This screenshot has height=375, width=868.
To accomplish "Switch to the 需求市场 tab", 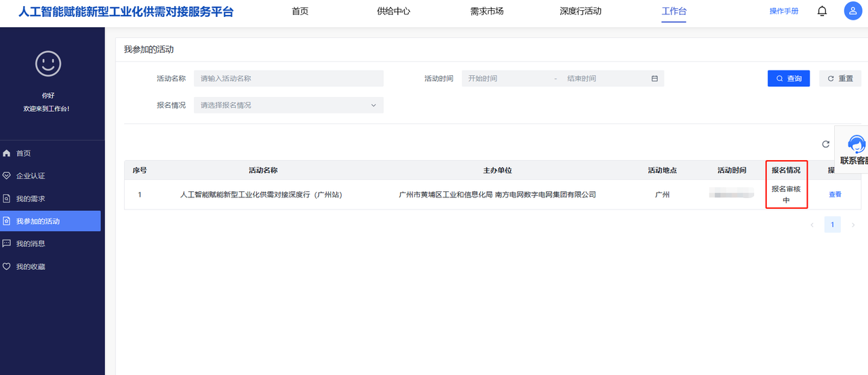I will pos(486,11).
